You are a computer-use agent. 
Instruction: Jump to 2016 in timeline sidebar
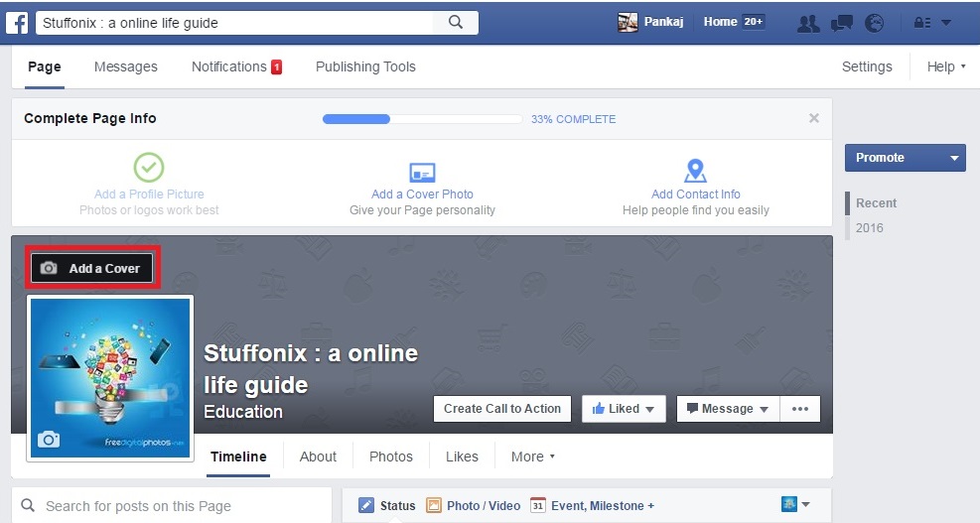(870, 228)
